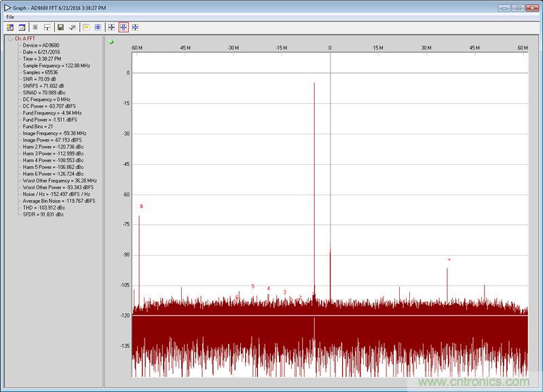Select the Sample Frequency = 122.88 MHz entry
543x392 pixels.
[56, 65]
